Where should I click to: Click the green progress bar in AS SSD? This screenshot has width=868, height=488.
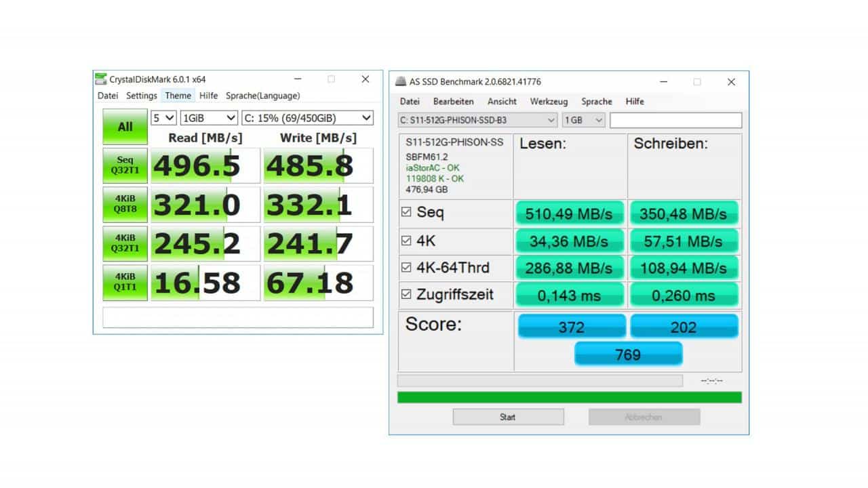coord(568,396)
